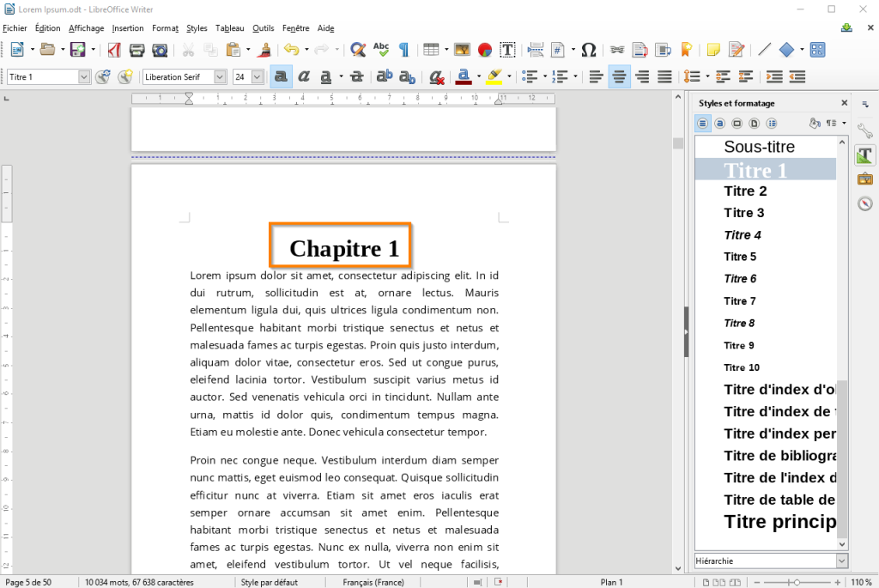
Task: Apply the 'Sous-titre' style
Action: pos(766,147)
